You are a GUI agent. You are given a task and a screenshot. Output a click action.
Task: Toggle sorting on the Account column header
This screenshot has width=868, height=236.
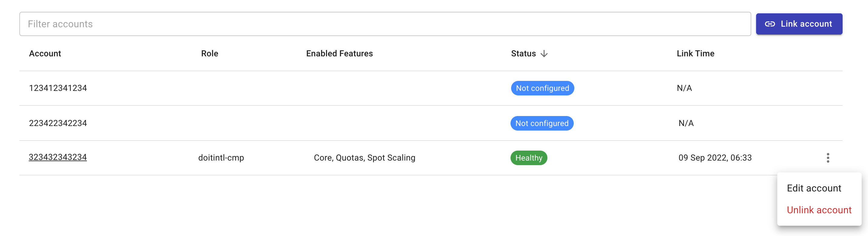pos(45,53)
